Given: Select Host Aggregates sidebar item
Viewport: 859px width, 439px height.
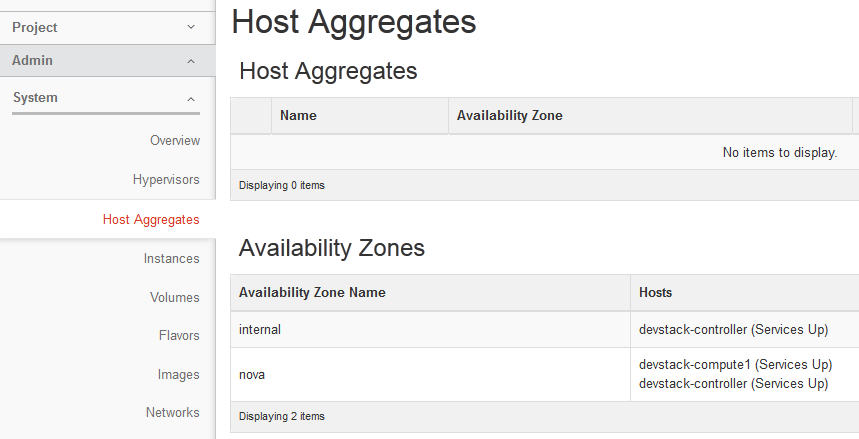Looking at the screenshot, I should [x=151, y=219].
